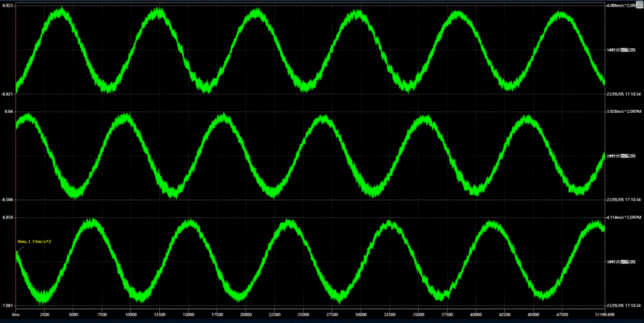Click the waveform display icon in top-right corner
Screen dimensions: 644x323
pos(639,5)
